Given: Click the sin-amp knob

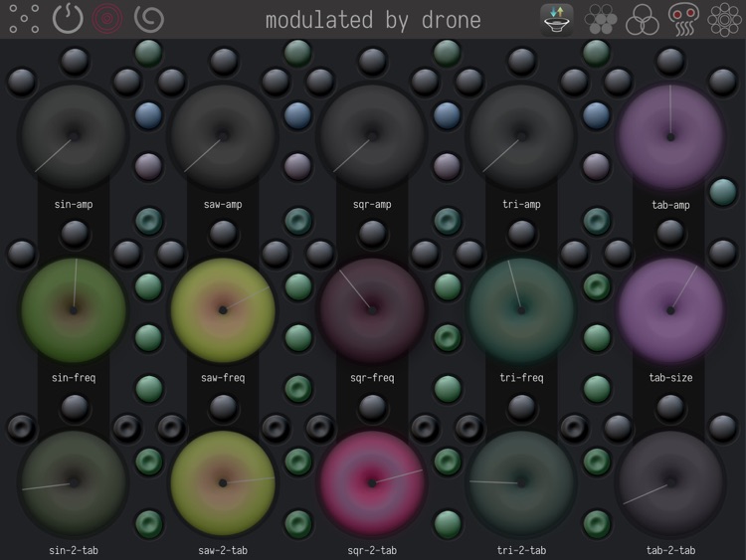Looking at the screenshot, I should point(74,136).
